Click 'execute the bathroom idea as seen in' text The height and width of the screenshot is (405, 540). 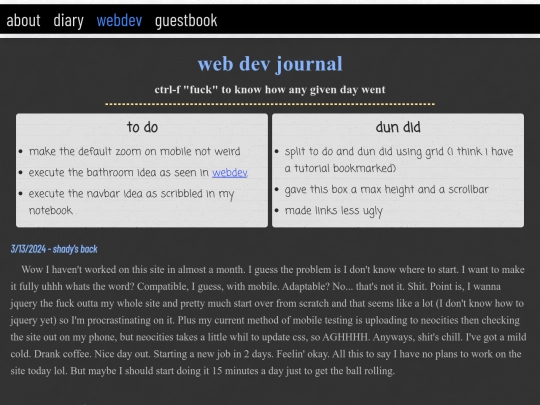[x=120, y=173]
